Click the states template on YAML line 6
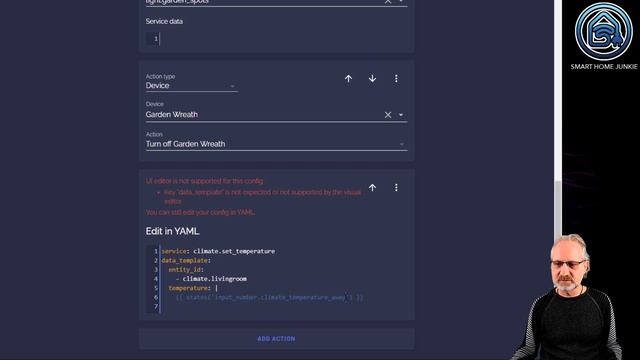 [269, 298]
